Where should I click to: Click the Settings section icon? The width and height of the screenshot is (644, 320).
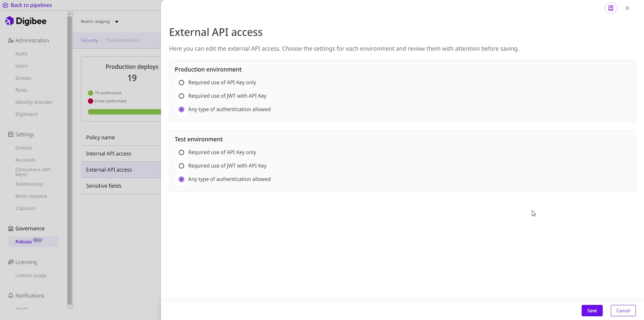[x=11, y=135]
